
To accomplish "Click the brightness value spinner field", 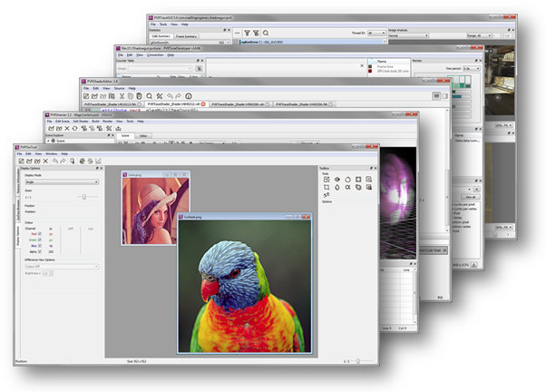I will [48, 273].
